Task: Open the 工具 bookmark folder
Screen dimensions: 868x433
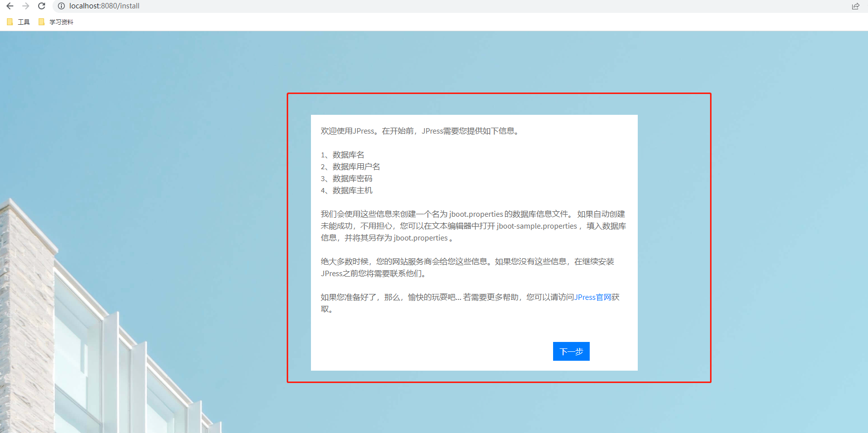Action: click(x=18, y=22)
